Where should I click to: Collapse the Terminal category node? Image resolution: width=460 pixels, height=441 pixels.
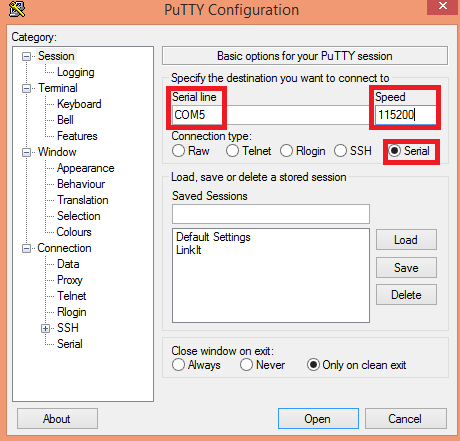[x=26, y=89]
